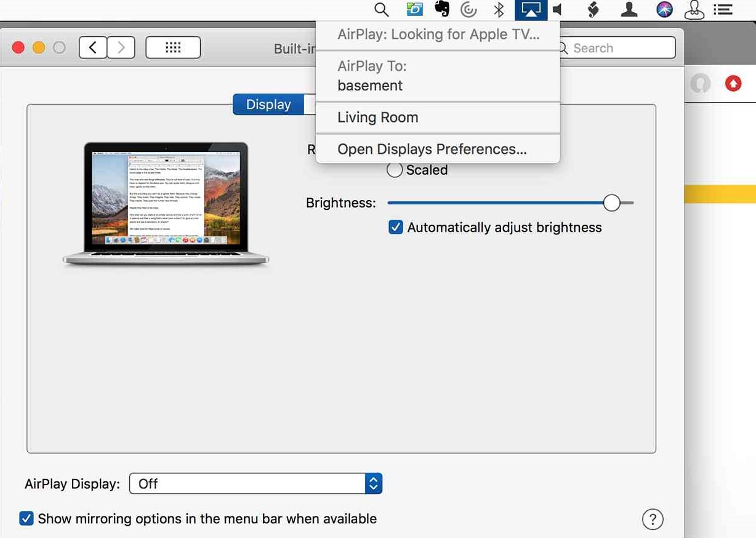This screenshot has width=756, height=538.
Task: Click the help question mark button
Action: (653, 519)
